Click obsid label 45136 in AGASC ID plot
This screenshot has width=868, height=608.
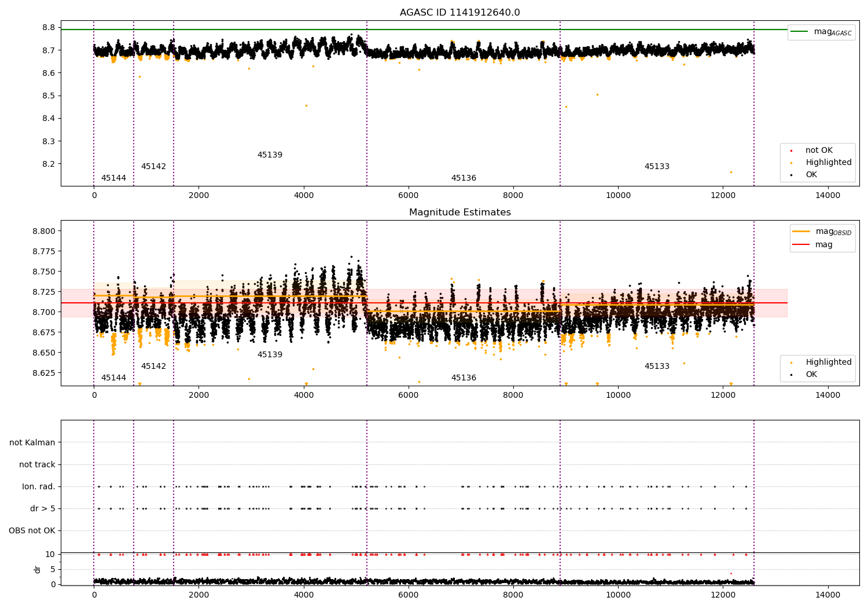coord(464,178)
